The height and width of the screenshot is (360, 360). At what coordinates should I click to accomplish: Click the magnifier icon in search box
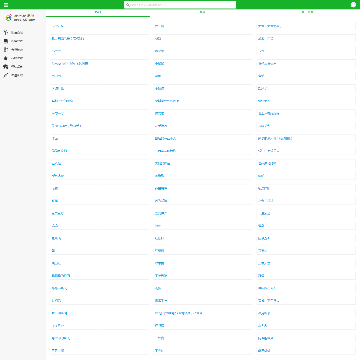point(128,5)
